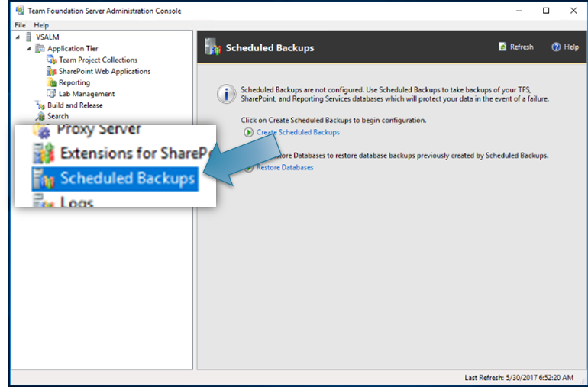
Task: Click the Refresh icon in the header
Action: click(x=502, y=47)
